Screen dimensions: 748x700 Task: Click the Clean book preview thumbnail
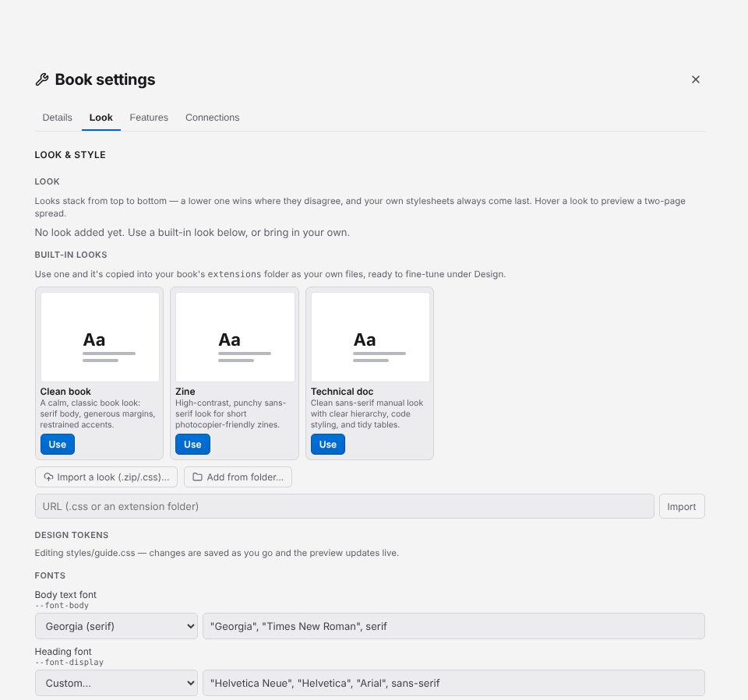coord(100,336)
